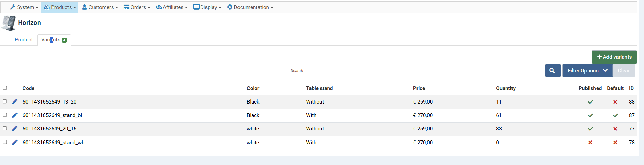
Task: Expand the Filter Options dropdown
Action: coord(587,70)
